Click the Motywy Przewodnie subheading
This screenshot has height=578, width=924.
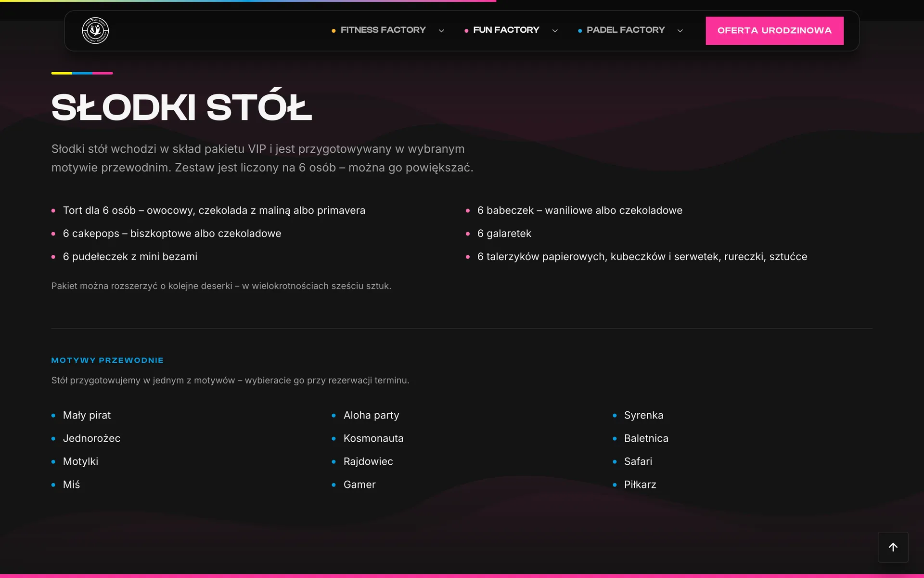pos(107,360)
